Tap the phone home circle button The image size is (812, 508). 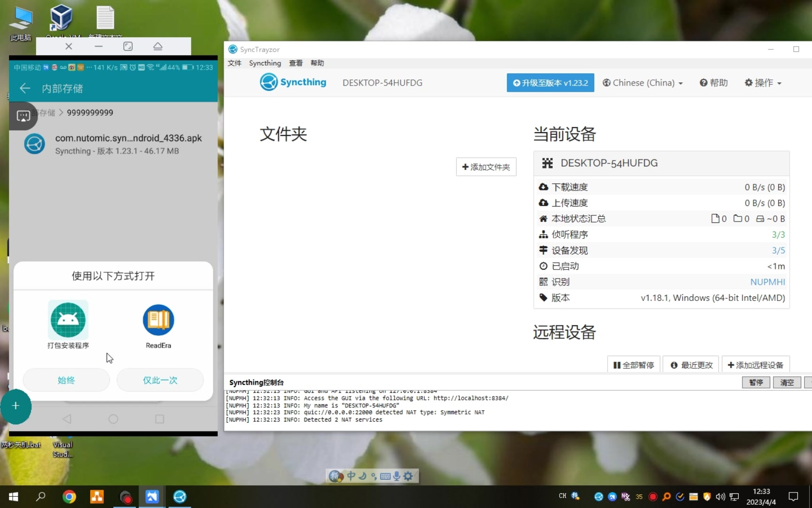(x=113, y=419)
